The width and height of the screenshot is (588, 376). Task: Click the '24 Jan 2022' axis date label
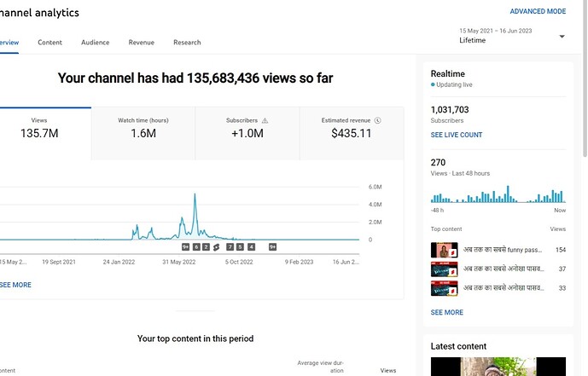(x=119, y=262)
